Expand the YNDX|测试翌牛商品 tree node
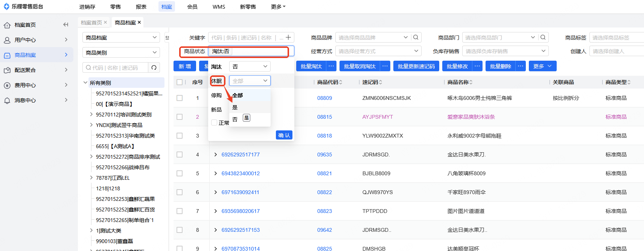The image size is (644, 251). point(91,125)
